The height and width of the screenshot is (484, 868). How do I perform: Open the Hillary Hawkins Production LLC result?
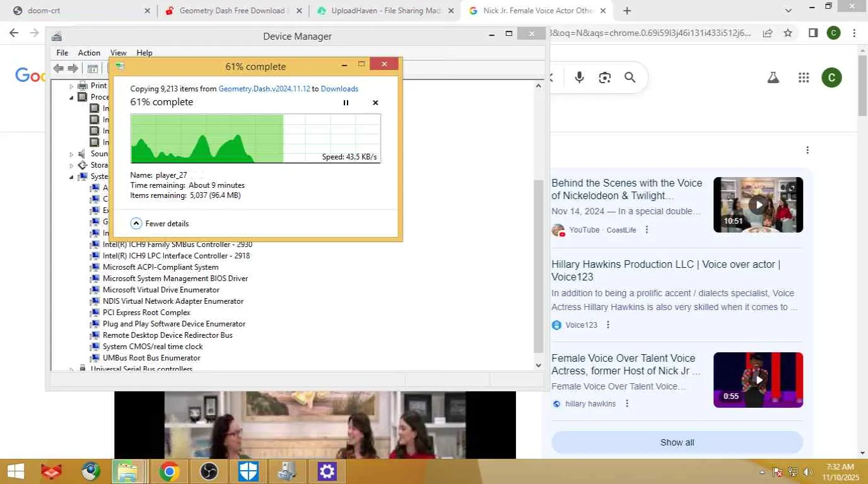click(666, 270)
